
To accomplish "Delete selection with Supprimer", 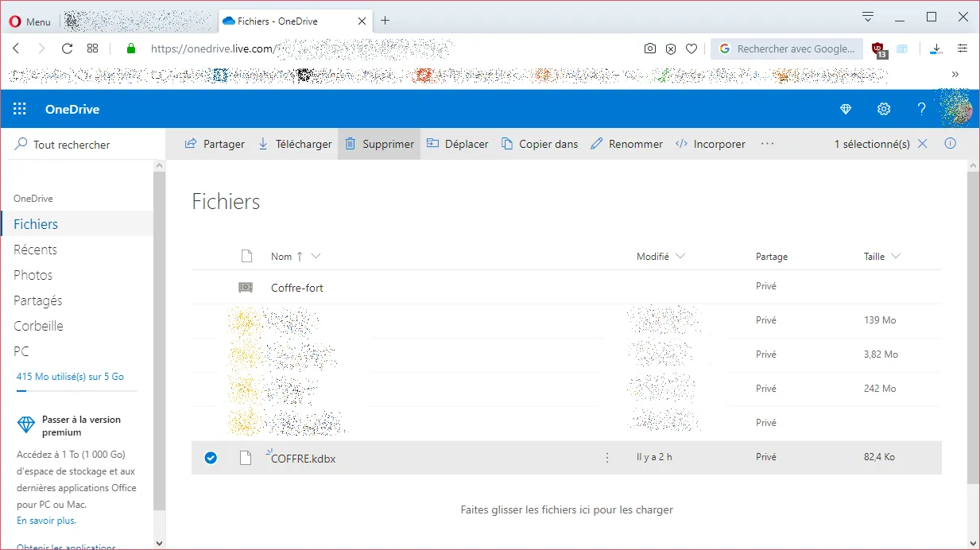I will pos(379,144).
